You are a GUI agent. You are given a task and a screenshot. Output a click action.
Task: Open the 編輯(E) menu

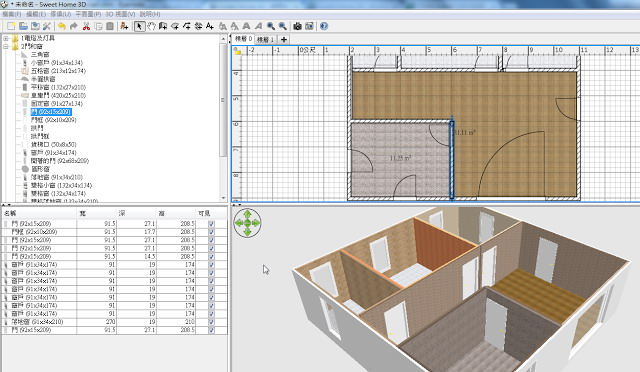click(36, 14)
